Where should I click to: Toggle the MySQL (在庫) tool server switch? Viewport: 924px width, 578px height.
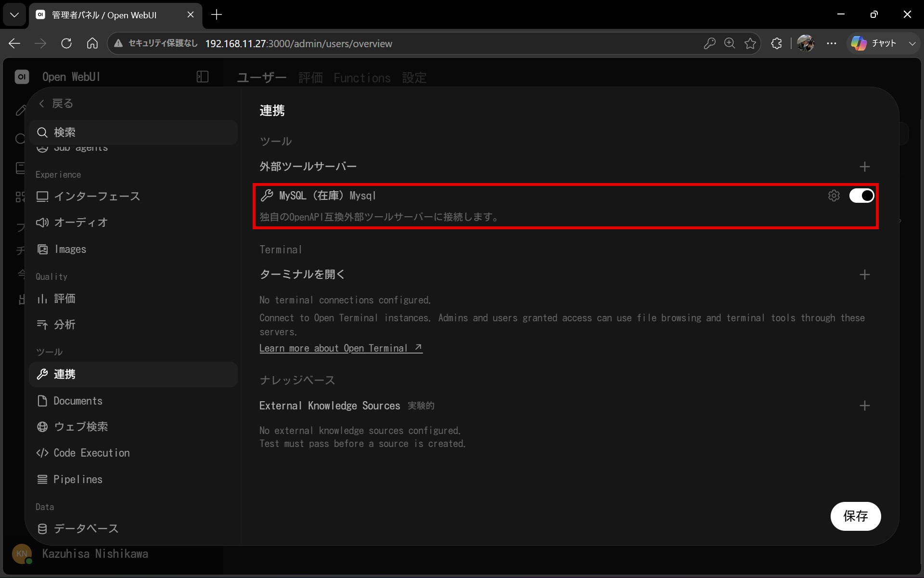click(x=861, y=196)
